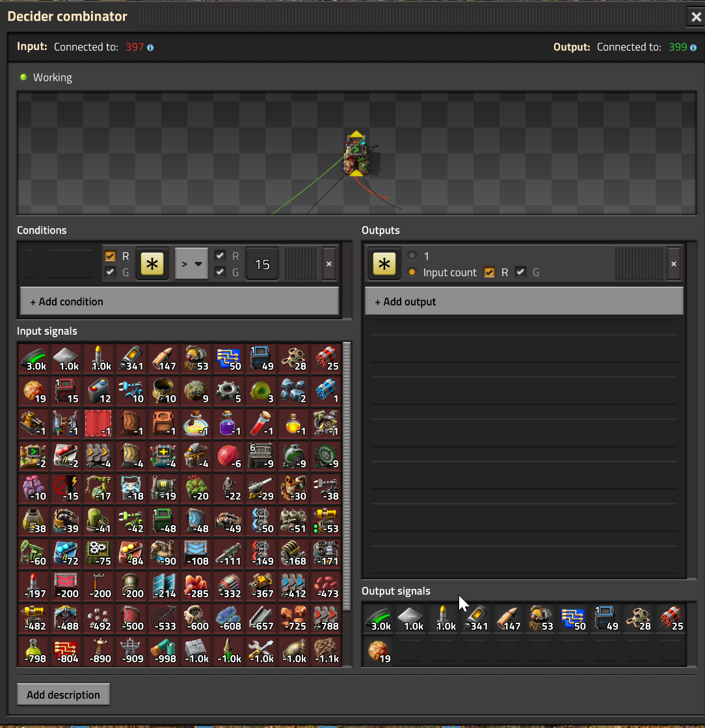This screenshot has height=728, width=705.
Task: Click the info icon next to 397
Action: (x=150, y=47)
